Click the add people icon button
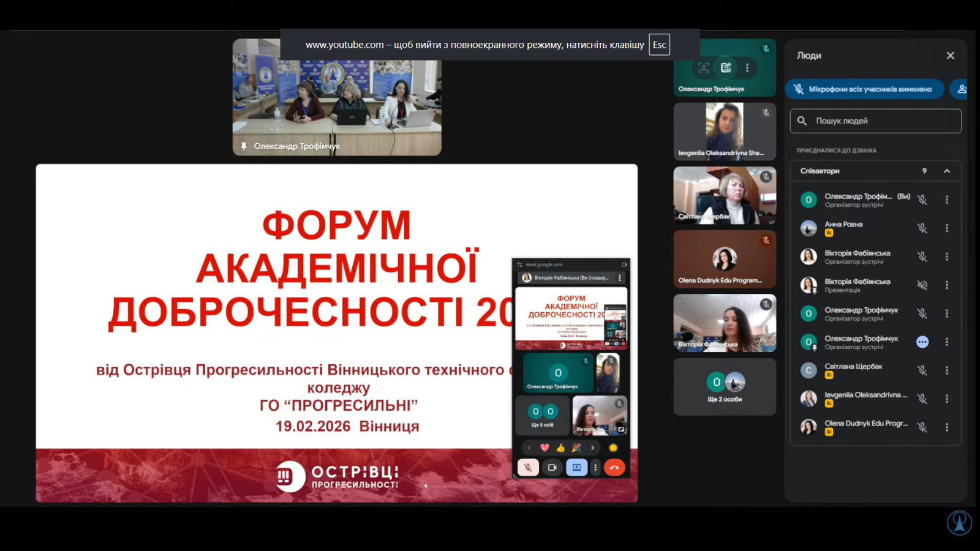The image size is (980, 551). tap(962, 89)
